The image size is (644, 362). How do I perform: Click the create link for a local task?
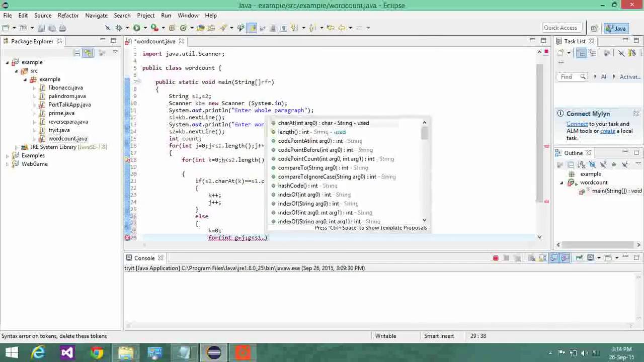[607, 131]
